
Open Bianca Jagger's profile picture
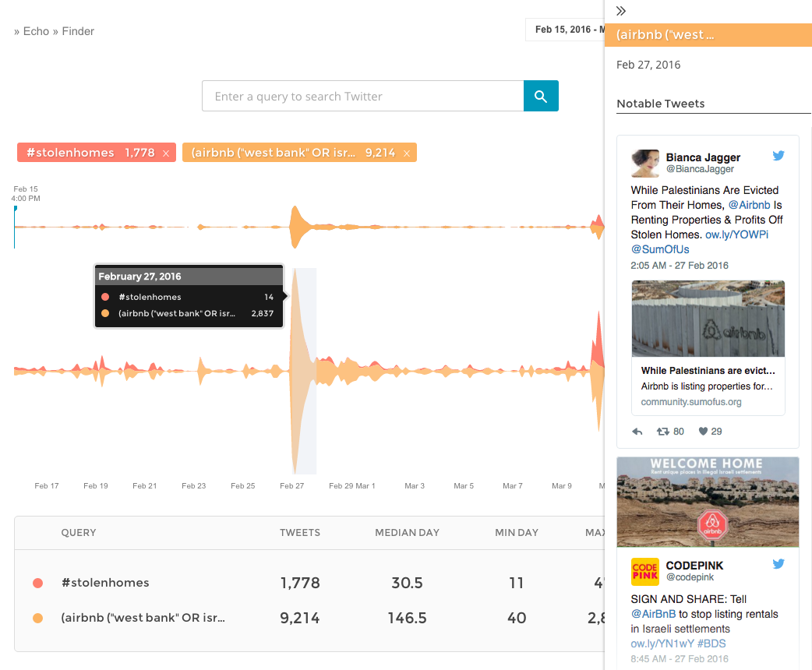coord(645,163)
